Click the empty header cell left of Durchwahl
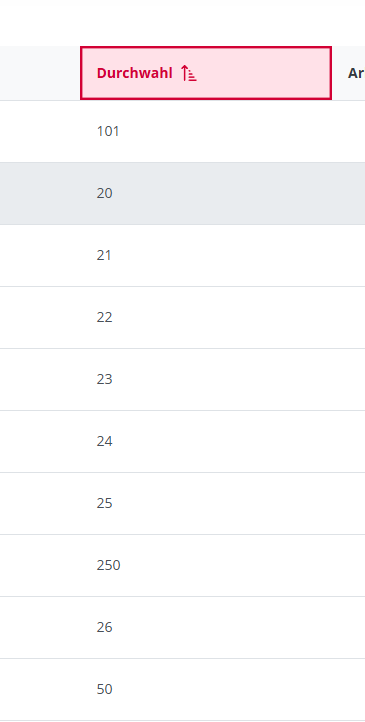Viewport: 365px width, 722px height. (x=40, y=73)
